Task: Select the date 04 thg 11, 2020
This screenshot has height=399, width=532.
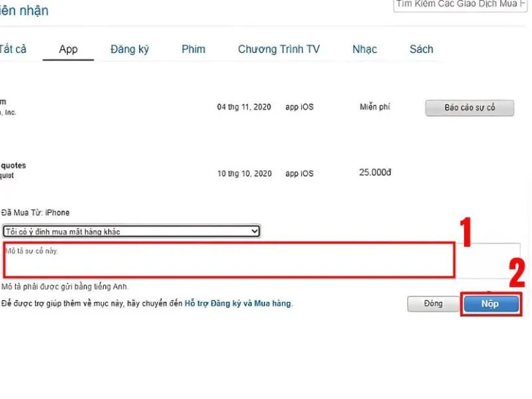Action: (x=244, y=107)
